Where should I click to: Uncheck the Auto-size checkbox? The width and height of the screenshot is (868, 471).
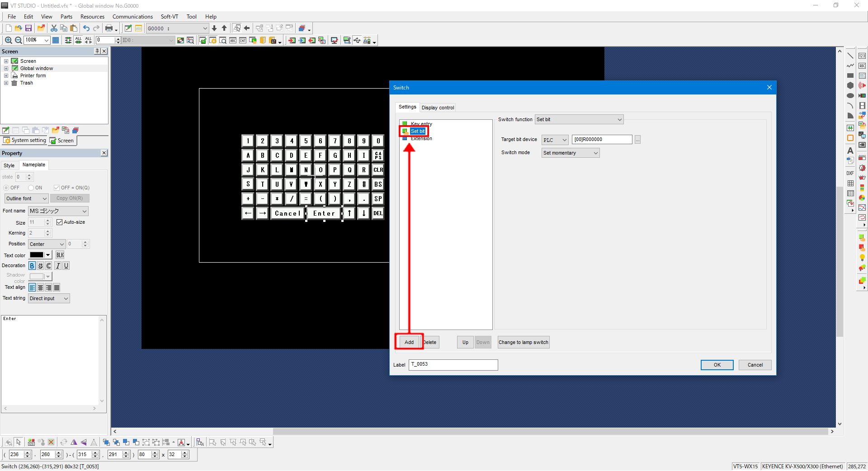pyautogui.click(x=59, y=222)
